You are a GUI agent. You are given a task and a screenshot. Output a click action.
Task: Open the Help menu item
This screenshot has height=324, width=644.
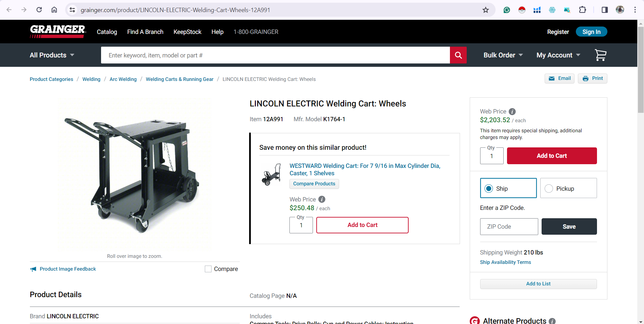[x=217, y=32]
